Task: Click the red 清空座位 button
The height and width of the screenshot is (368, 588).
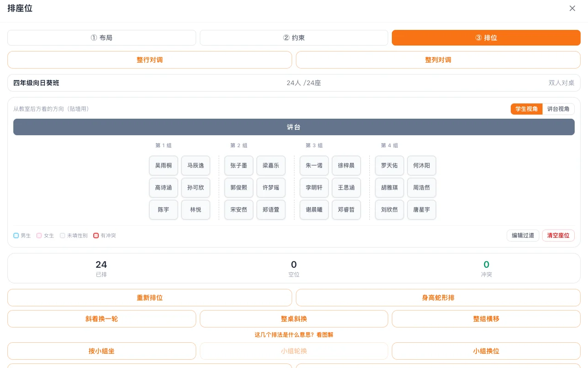Action: pos(558,236)
